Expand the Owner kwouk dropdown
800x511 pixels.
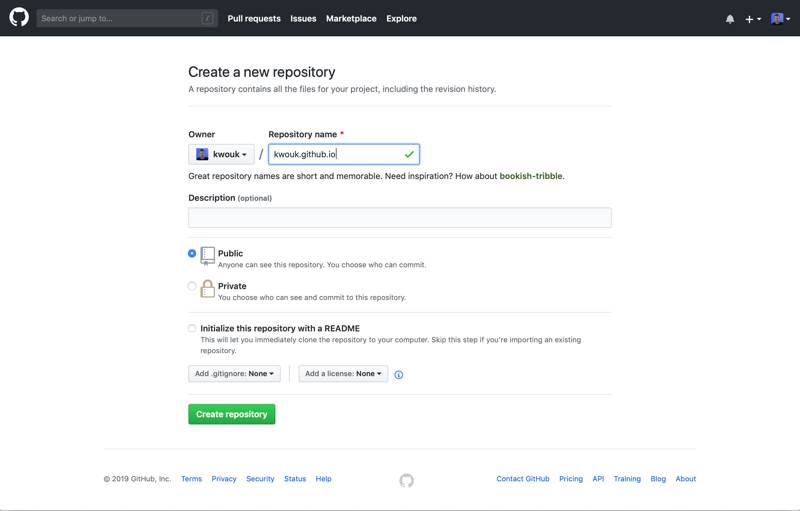coord(221,154)
